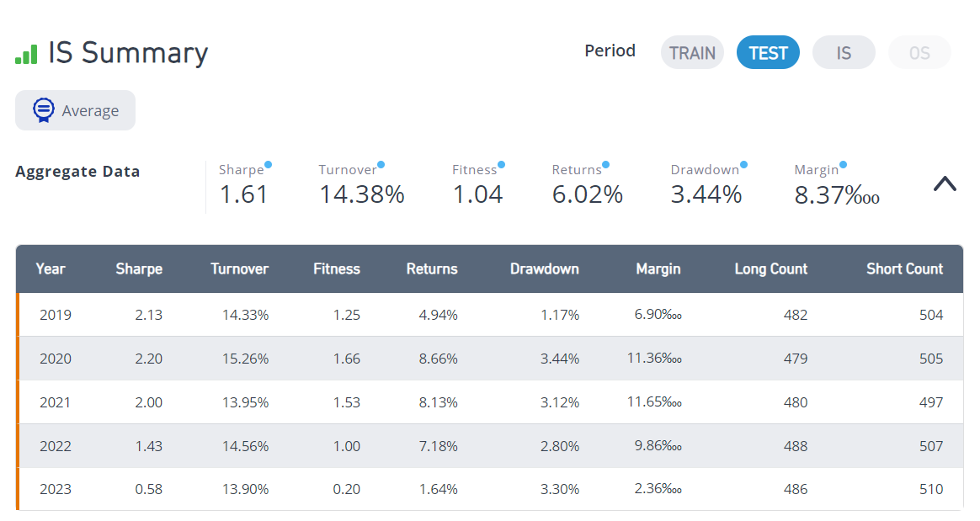Click the blue info dot next to Fitness
Viewport: 980px width, 521px height.
click(501, 165)
